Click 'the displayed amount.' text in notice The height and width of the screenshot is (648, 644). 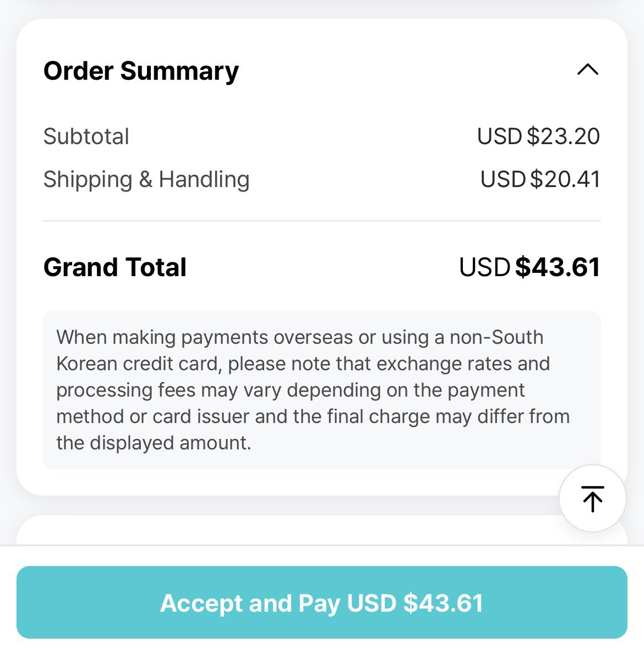[x=154, y=443]
